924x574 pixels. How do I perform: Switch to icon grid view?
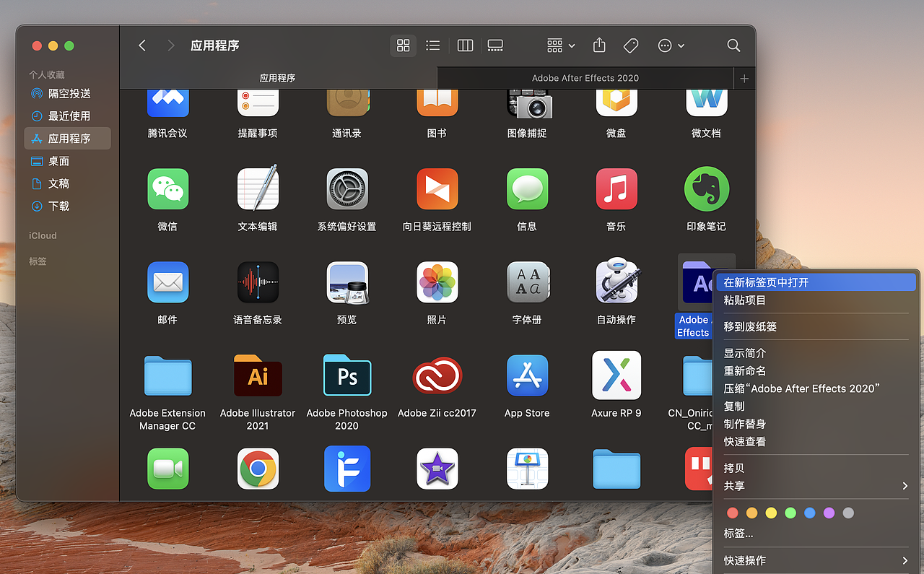[x=404, y=45]
